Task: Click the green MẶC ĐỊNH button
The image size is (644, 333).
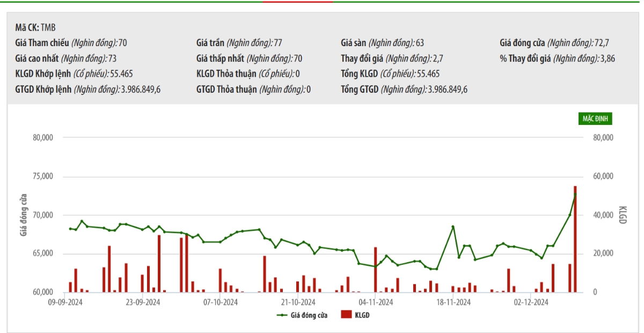Action: tap(595, 119)
